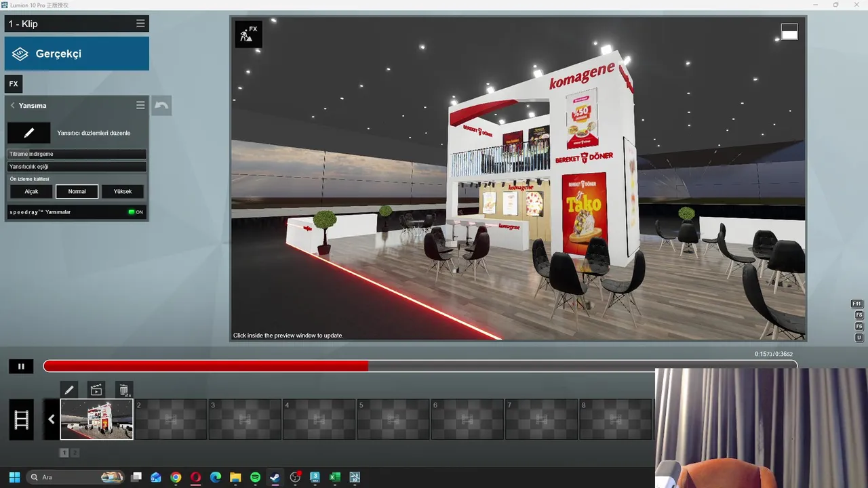
Task: Edit the selected clip with pencil icon
Action: tap(69, 390)
